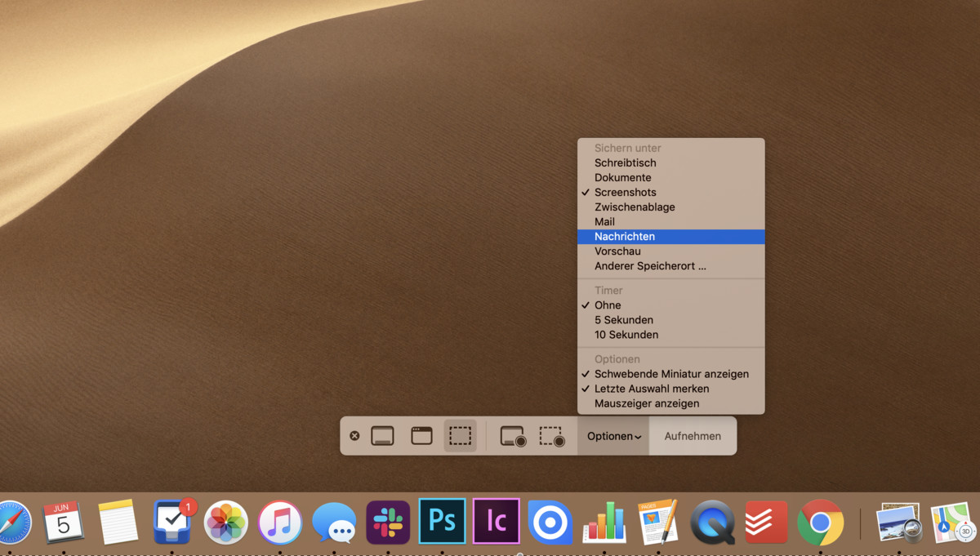Close the screenshot toolbar with the X icon
Screen dimensions: 980x556
(x=354, y=436)
